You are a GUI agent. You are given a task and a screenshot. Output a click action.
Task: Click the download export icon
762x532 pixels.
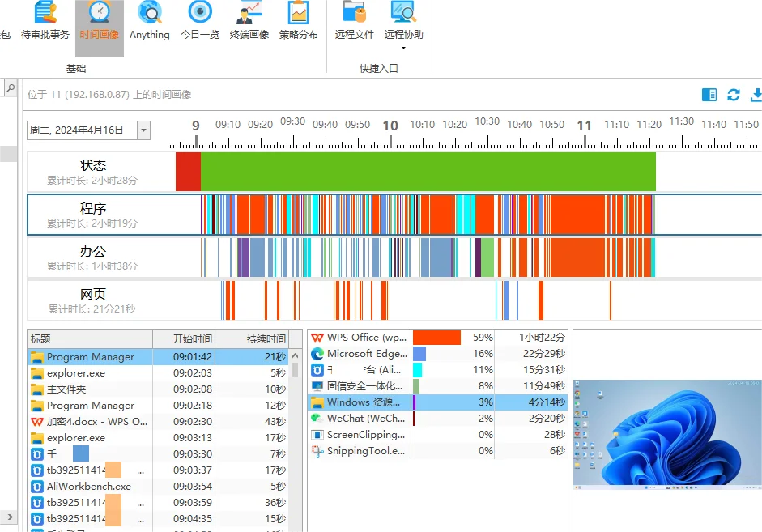pyautogui.click(x=756, y=95)
